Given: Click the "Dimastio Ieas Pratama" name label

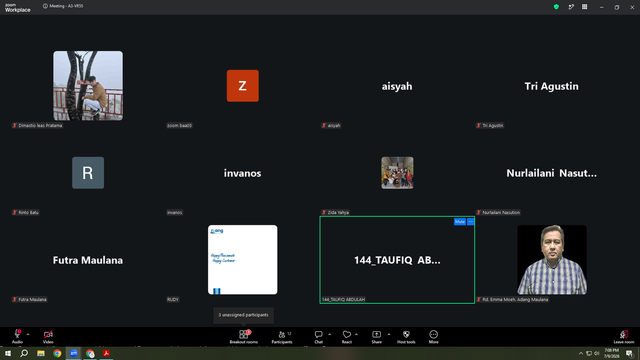Looking at the screenshot, I should coord(40,125).
